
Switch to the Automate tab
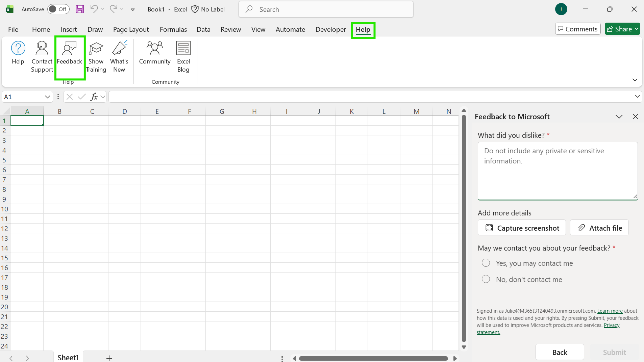click(x=290, y=29)
